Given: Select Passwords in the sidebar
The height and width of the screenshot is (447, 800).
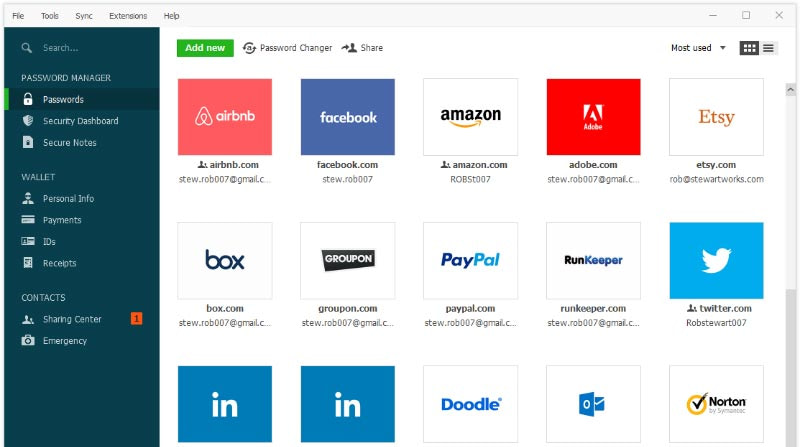Looking at the screenshot, I should point(82,99).
